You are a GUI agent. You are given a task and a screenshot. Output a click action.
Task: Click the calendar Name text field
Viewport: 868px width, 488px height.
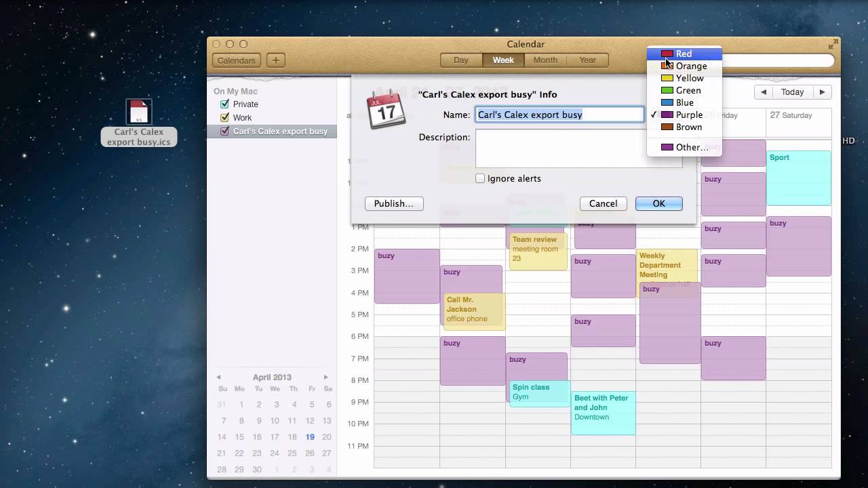[x=559, y=115]
